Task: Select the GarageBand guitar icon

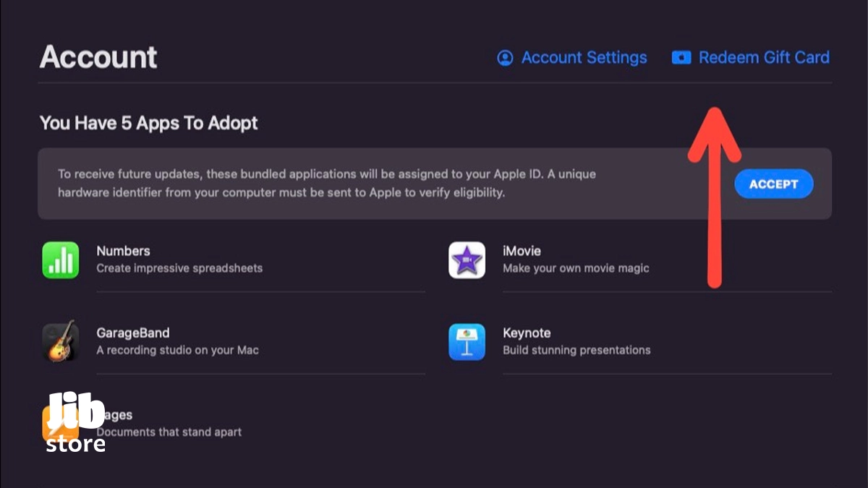Action: tap(61, 342)
